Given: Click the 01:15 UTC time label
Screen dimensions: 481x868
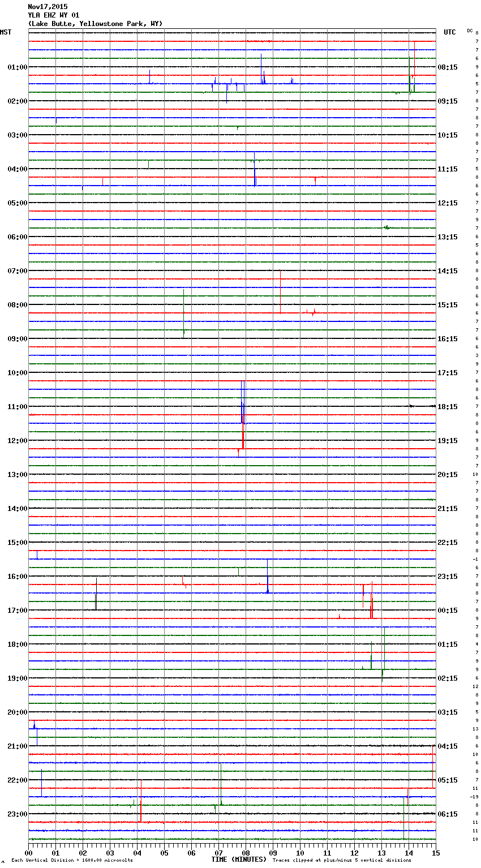Looking at the screenshot, I should coord(448,644).
